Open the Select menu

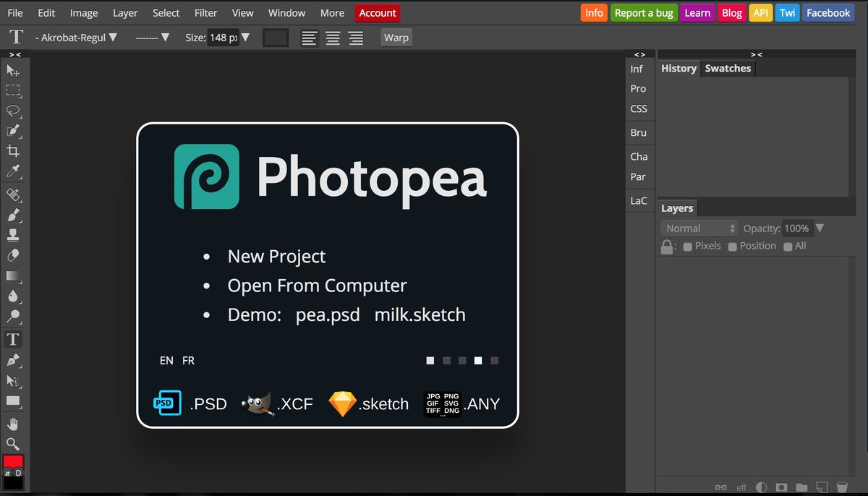pos(166,13)
